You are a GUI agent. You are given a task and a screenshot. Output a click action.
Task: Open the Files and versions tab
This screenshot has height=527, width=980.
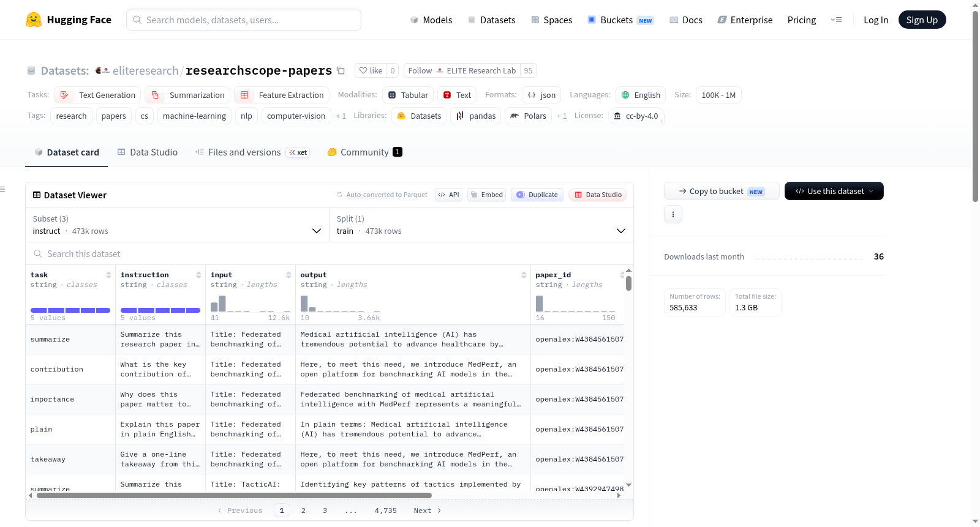(252, 152)
